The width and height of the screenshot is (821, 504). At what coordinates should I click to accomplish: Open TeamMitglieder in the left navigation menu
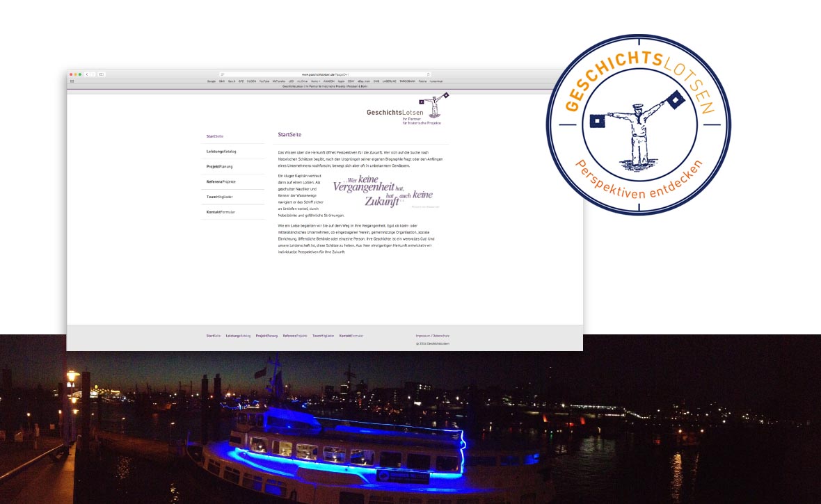tap(219, 197)
